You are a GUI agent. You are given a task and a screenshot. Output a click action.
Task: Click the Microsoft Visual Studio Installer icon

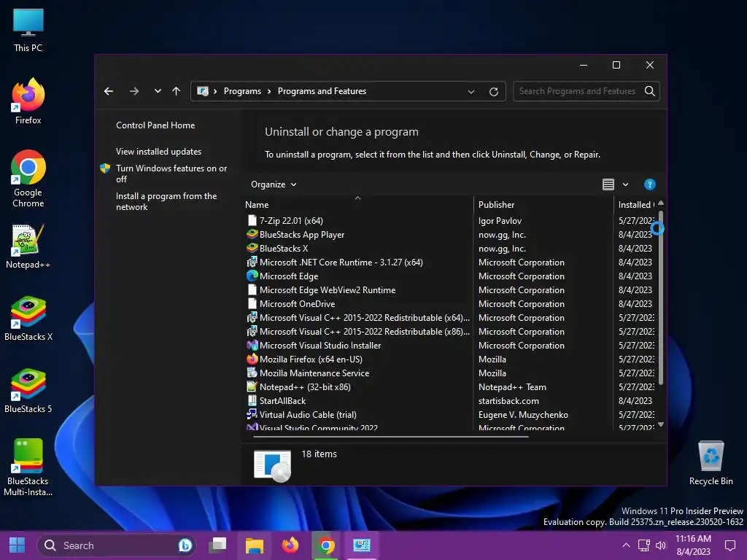[x=252, y=345]
